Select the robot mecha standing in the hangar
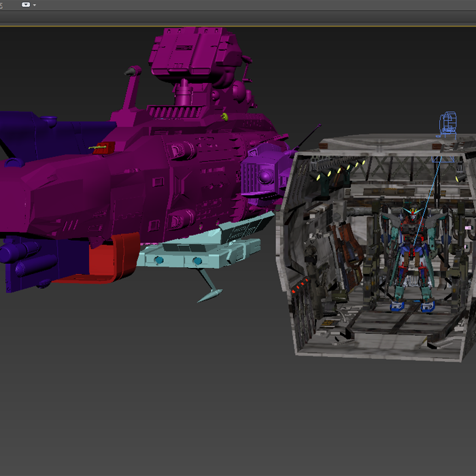Viewport: 476px width, 476px height. pyautogui.click(x=412, y=258)
